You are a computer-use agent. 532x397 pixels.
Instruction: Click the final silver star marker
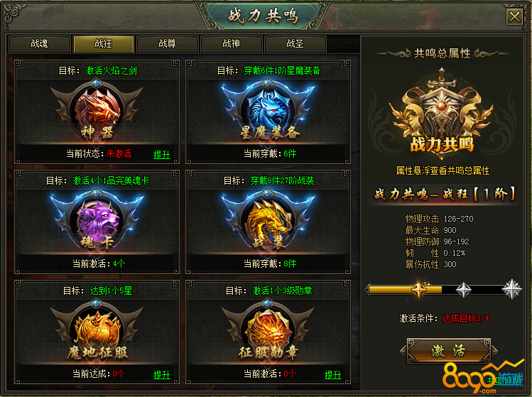tap(511, 289)
